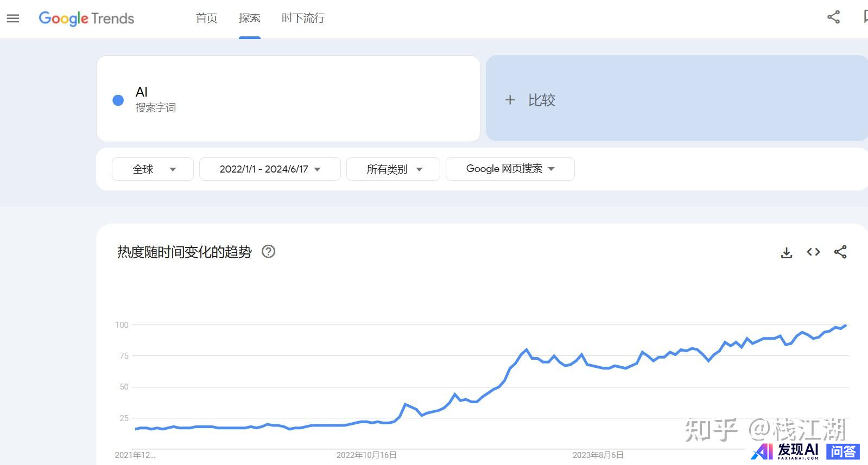Screen dimensions: 868x465
Task: Click the blue dot of AI term
Action: (x=118, y=100)
